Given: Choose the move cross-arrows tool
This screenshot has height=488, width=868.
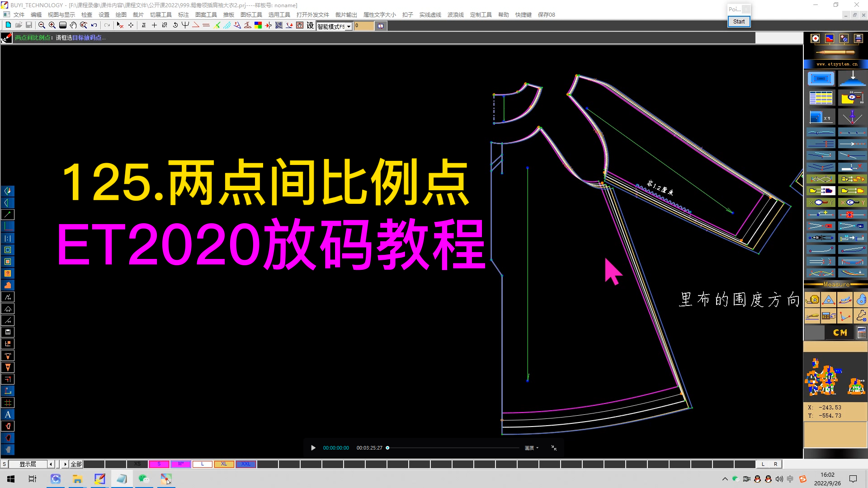Looking at the screenshot, I should pos(131,25).
